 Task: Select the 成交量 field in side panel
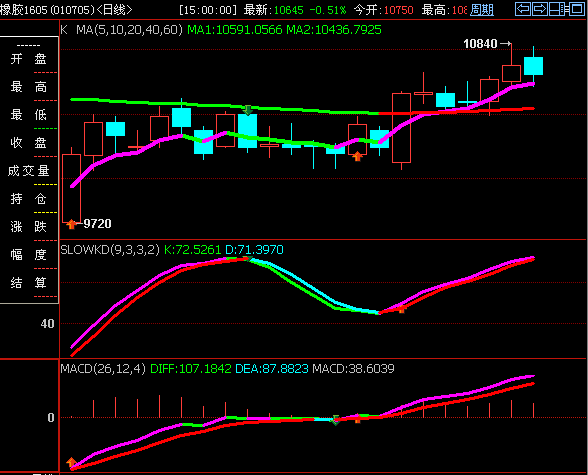tap(28, 171)
